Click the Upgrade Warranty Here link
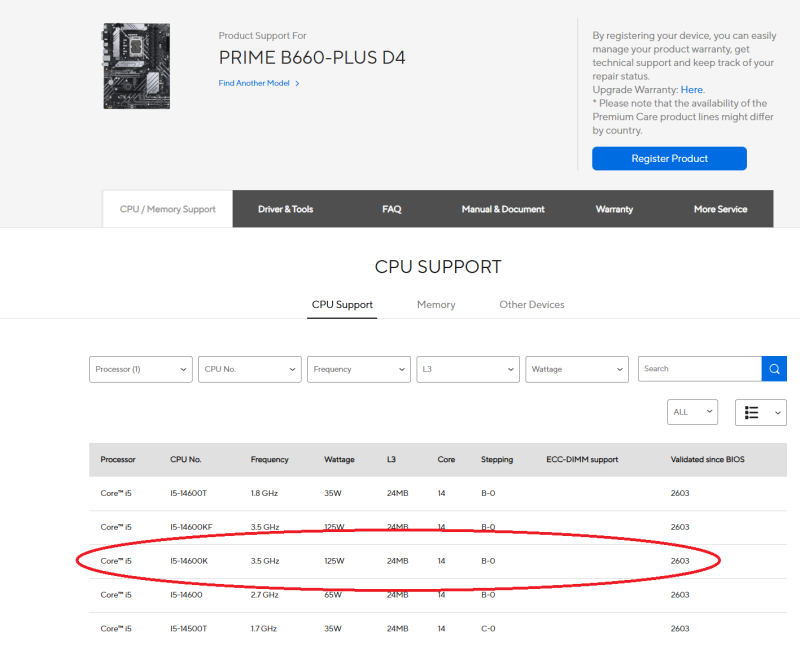This screenshot has height=646, width=800. [x=692, y=90]
